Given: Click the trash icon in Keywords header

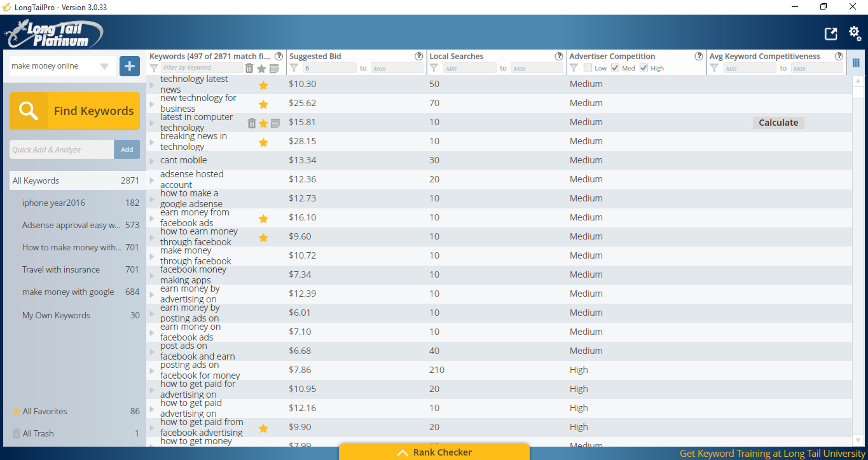Looking at the screenshot, I should click(x=249, y=68).
